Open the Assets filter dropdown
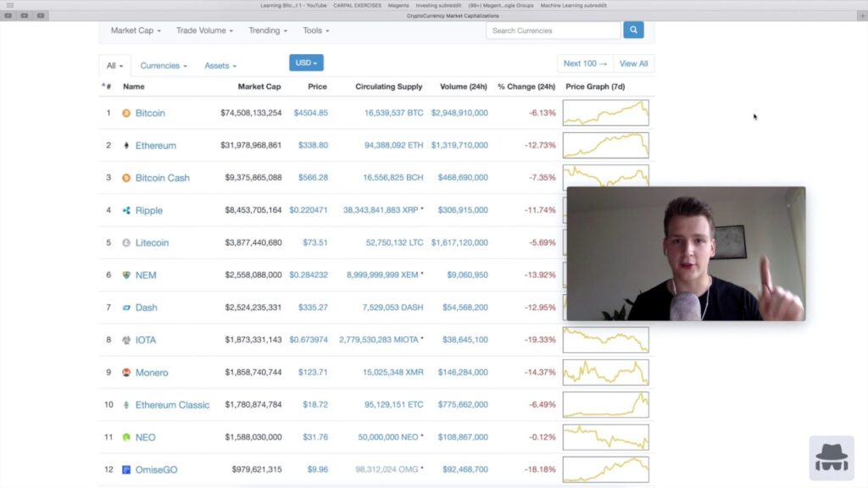 [x=220, y=65]
